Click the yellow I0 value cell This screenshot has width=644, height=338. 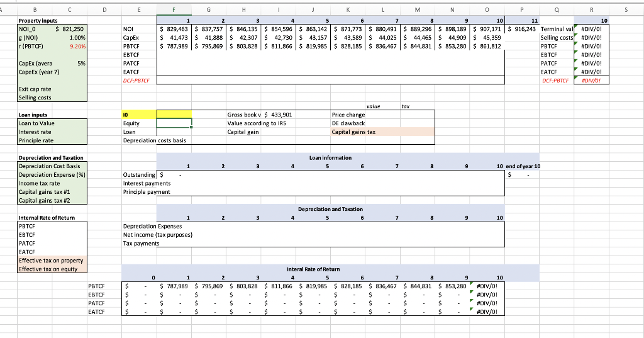(174, 115)
